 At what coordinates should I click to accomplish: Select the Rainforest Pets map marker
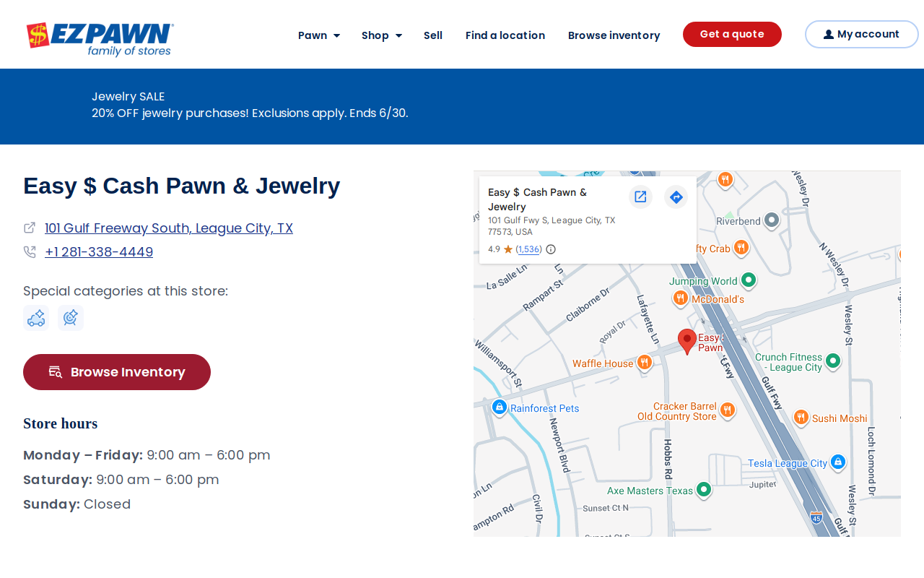499,407
